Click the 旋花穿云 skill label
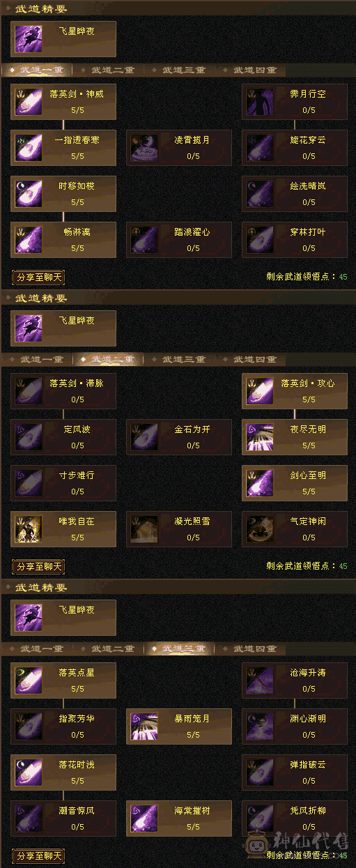 click(308, 139)
